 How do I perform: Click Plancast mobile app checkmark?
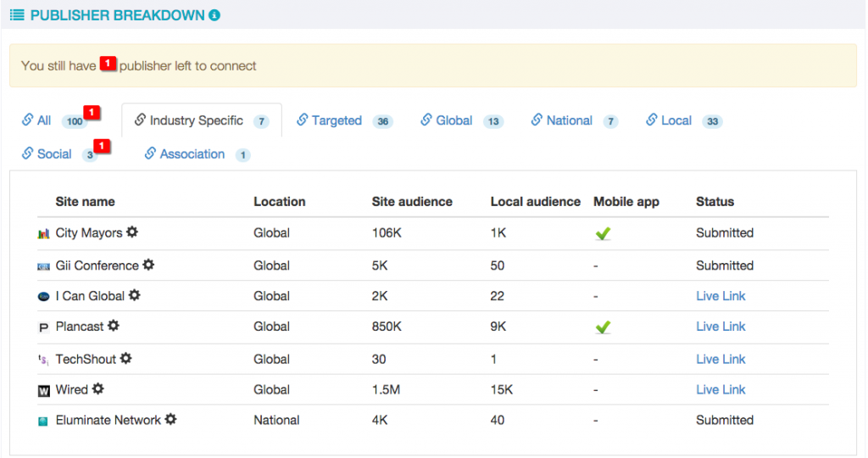[x=603, y=327]
